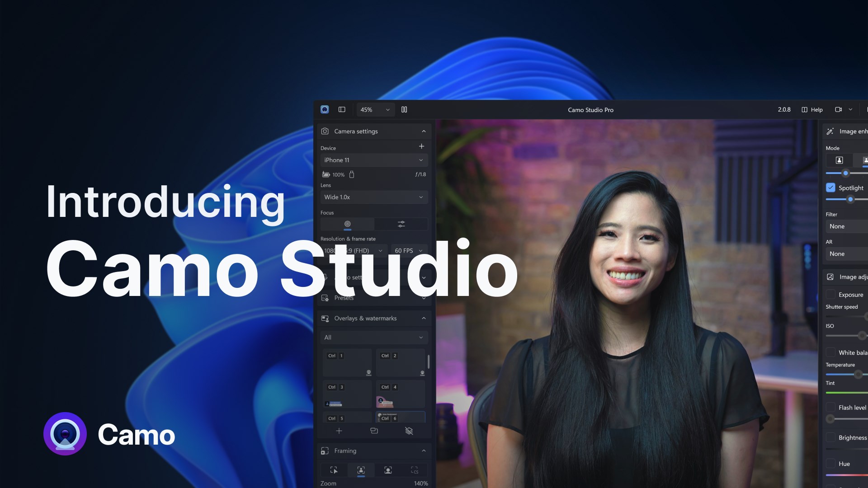
Task: Toggle the sidebar panel icon in title bar
Action: (342, 110)
